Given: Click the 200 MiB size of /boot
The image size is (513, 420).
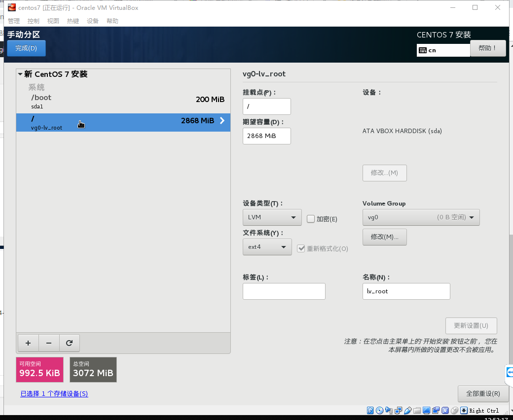Looking at the screenshot, I should [210, 100].
